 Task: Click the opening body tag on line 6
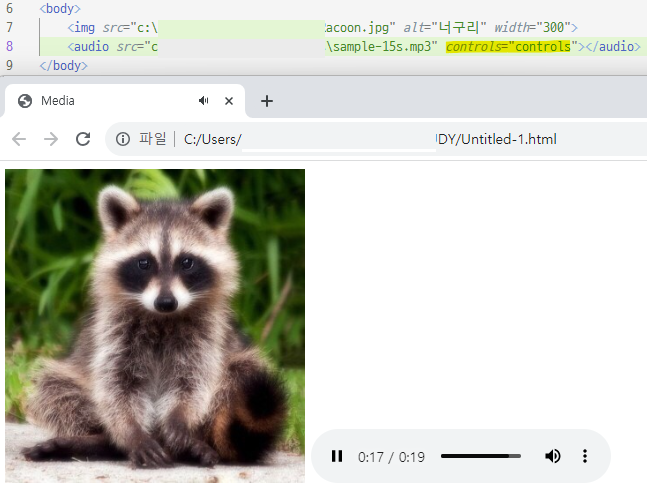[x=60, y=9]
